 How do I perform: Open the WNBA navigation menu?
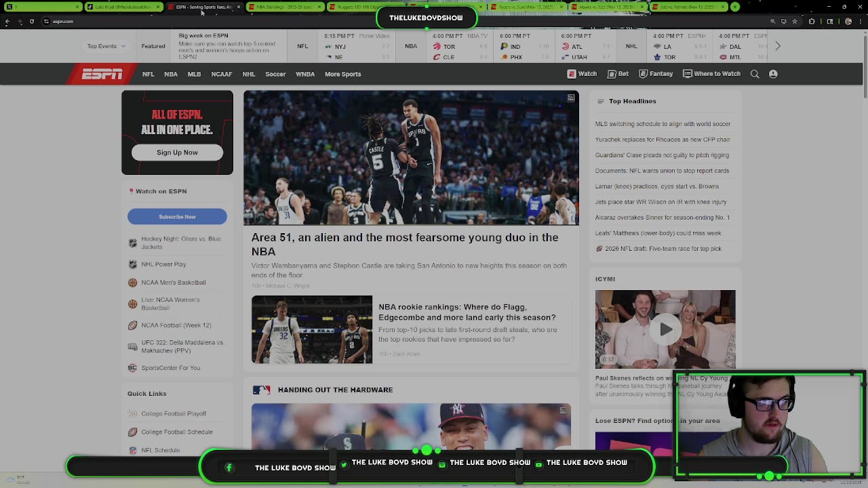coord(305,74)
